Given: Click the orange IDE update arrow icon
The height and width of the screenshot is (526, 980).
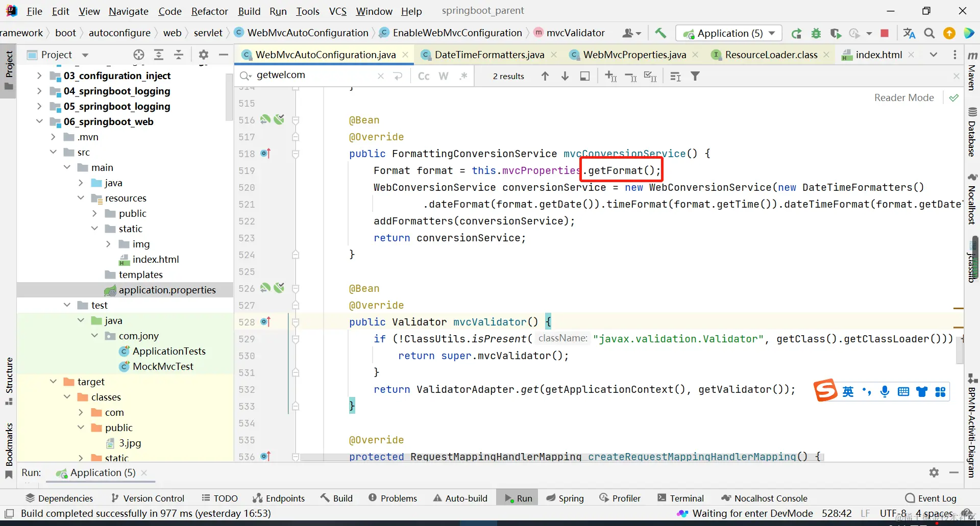Looking at the screenshot, I should (949, 34).
